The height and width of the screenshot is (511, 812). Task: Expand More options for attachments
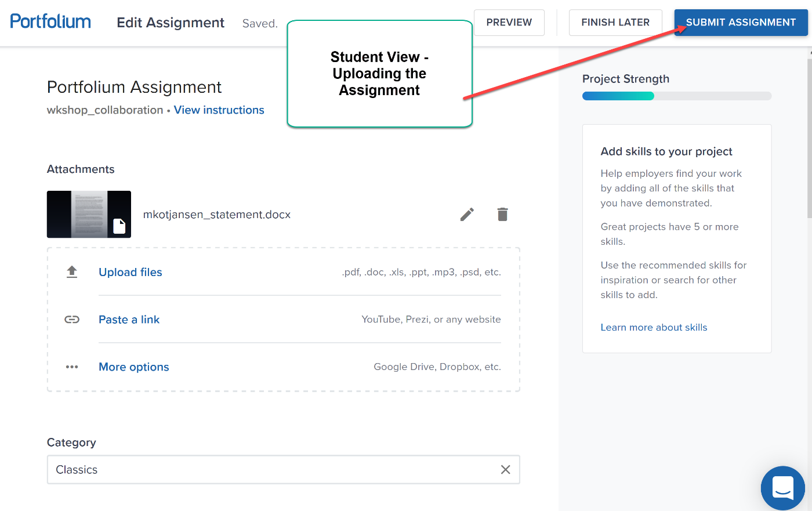pos(134,367)
